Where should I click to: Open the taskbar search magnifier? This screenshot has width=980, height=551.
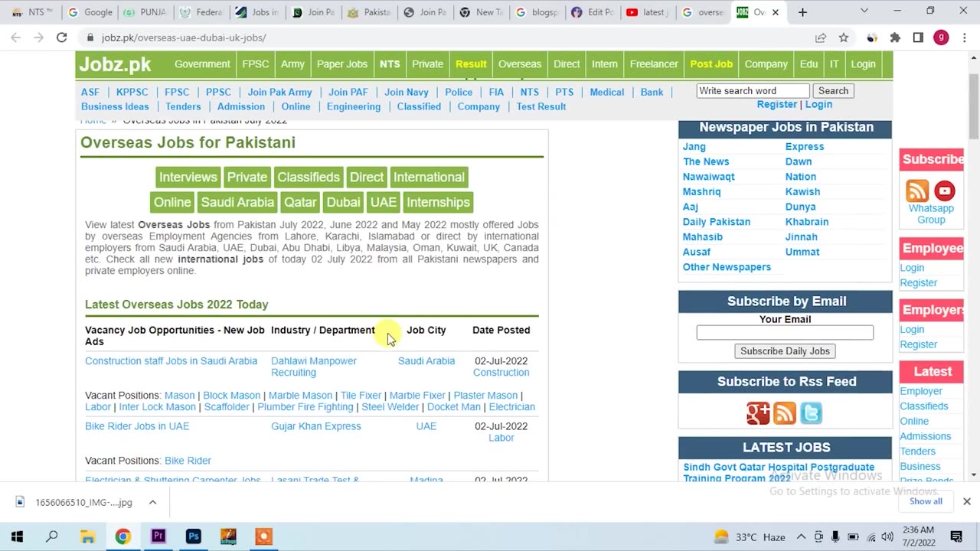click(52, 536)
